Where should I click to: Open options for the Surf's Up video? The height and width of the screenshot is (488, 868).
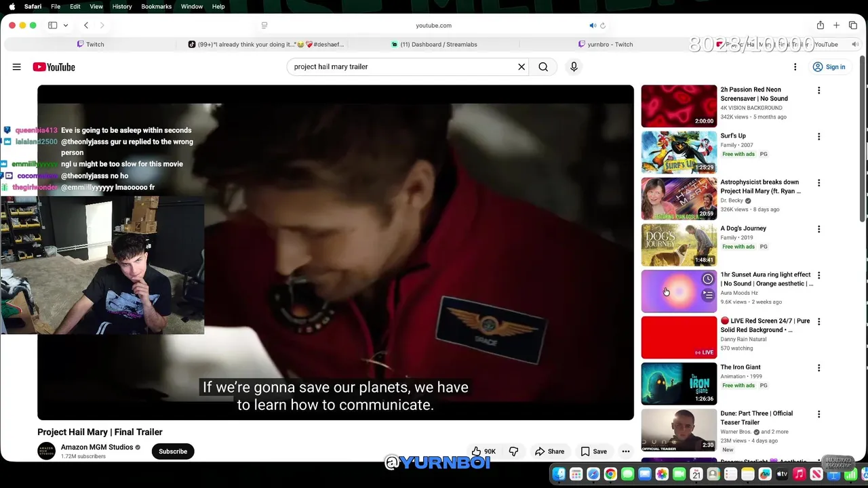(818, 136)
